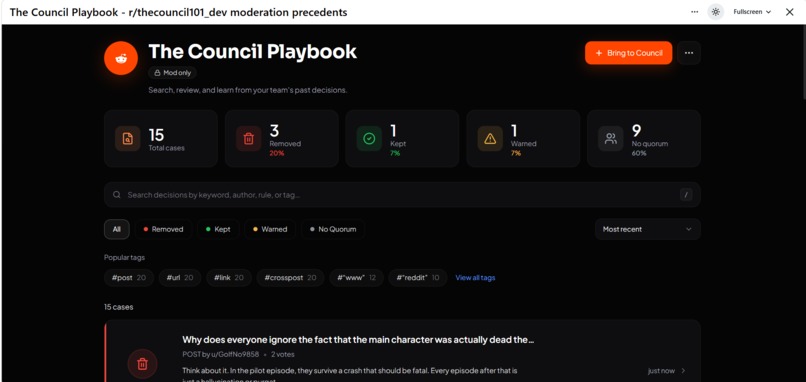Click the Kept checkmark icon in stats
806x382 pixels.
point(369,138)
